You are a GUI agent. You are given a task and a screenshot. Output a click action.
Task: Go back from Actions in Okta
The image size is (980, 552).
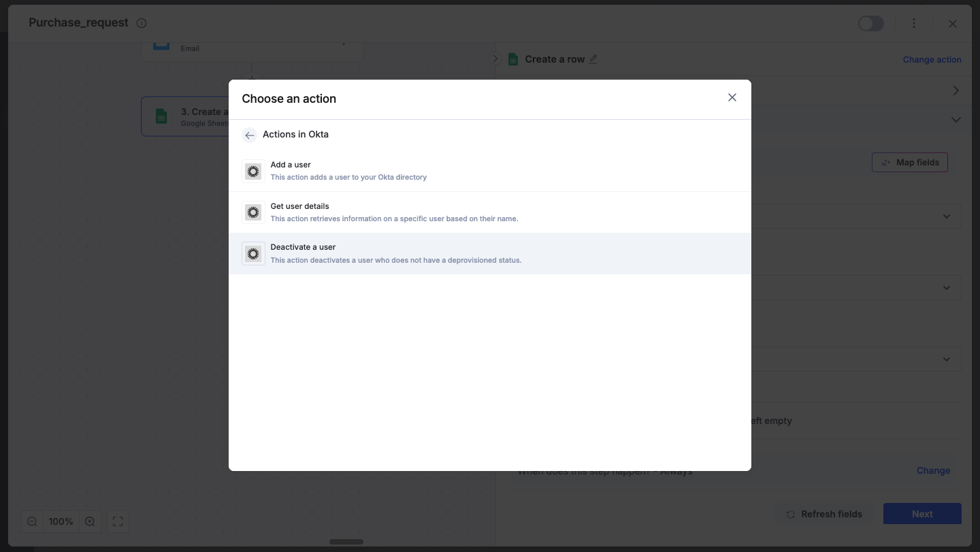[249, 135]
